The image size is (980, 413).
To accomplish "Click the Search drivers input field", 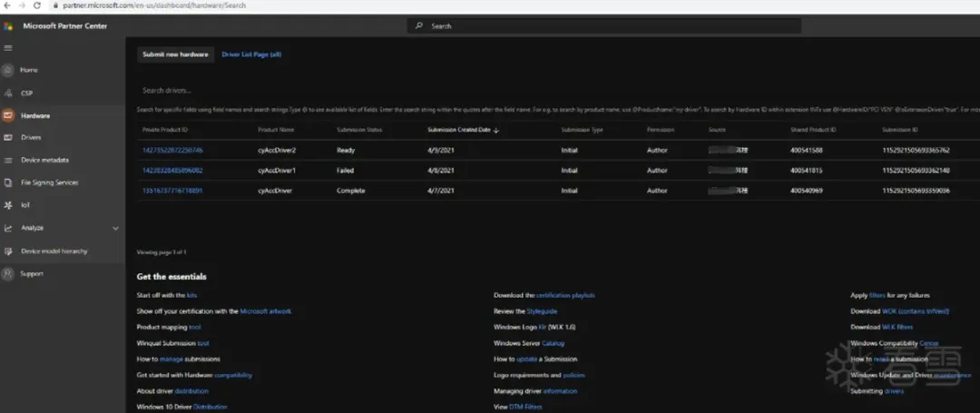I will coord(363,91).
